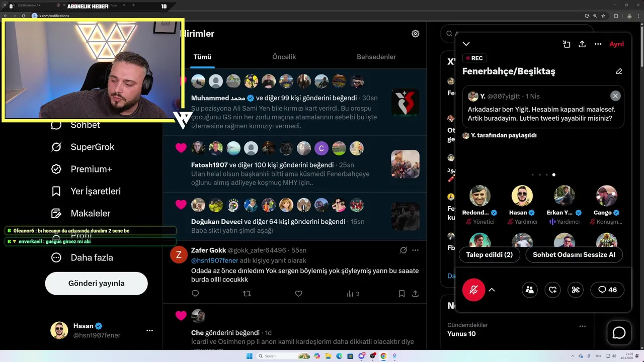Switch to the Öncelik tab
Screen dimensions: 644x362
pos(284,57)
